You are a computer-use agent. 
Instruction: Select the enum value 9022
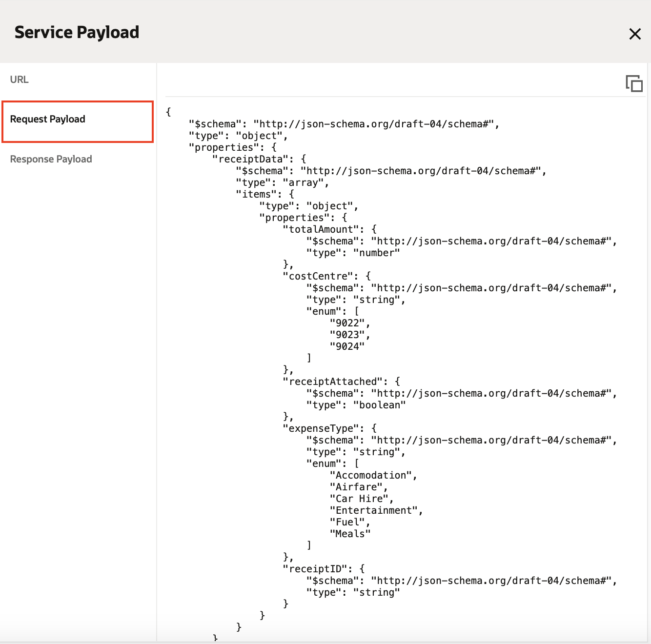click(x=346, y=322)
